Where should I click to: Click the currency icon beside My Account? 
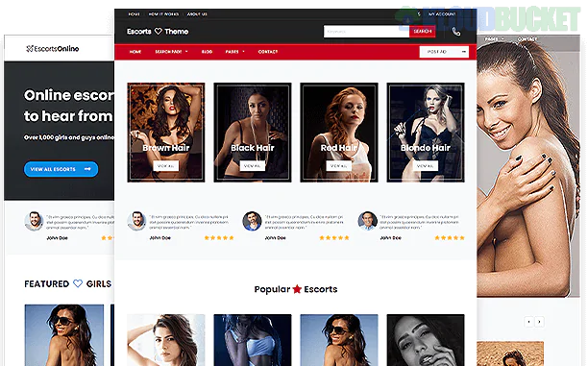pyautogui.click(x=419, y=14)
